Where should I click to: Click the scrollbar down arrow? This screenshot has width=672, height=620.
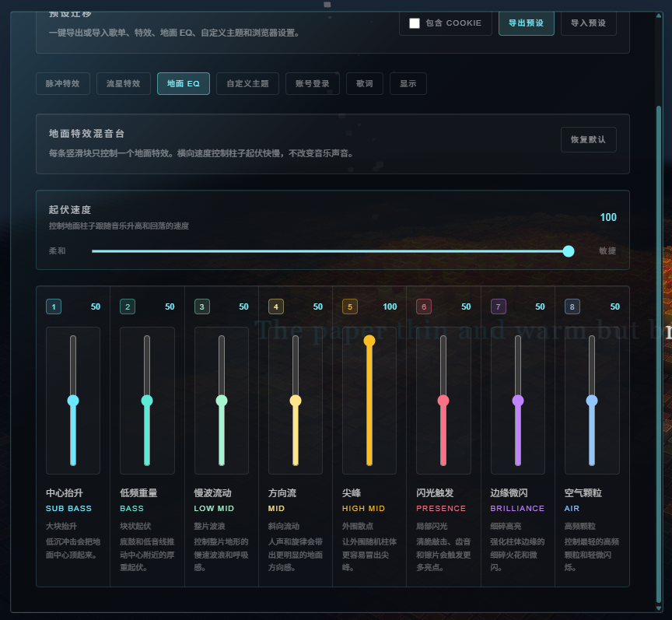tap(659, 608)
